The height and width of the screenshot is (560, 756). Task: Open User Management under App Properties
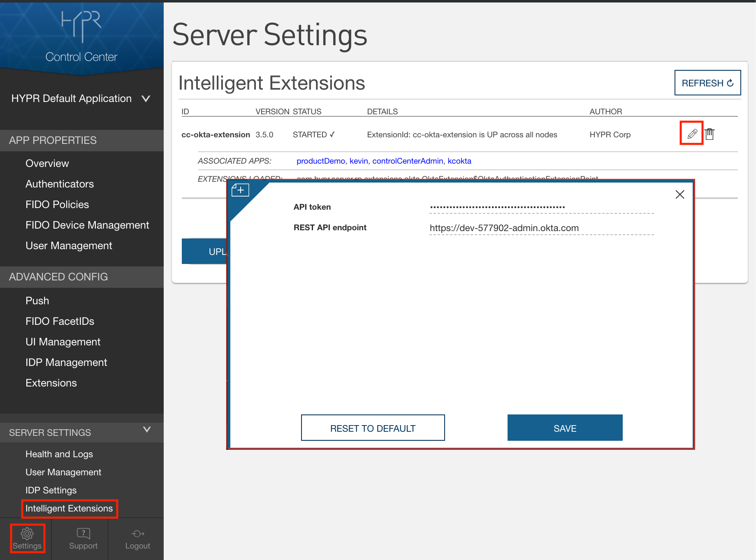(x=69, y=246)
